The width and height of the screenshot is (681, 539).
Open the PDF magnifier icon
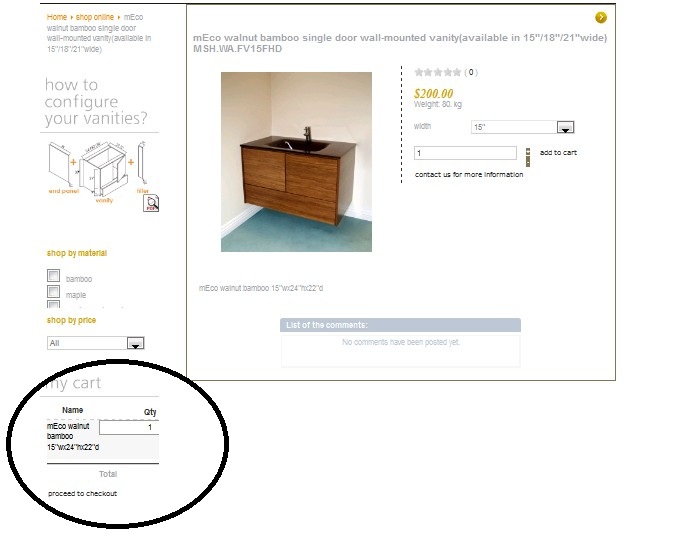tap(151, 203)
